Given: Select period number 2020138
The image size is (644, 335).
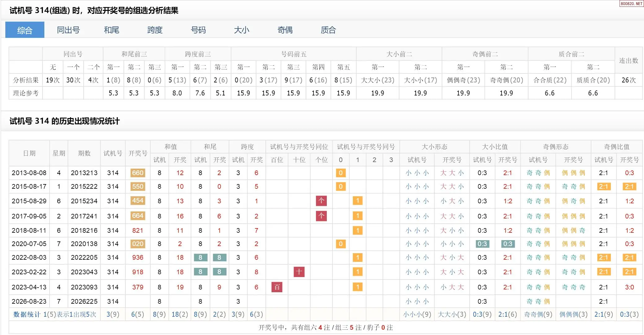Looking at the screenshot, I should [x=84, y=244].
